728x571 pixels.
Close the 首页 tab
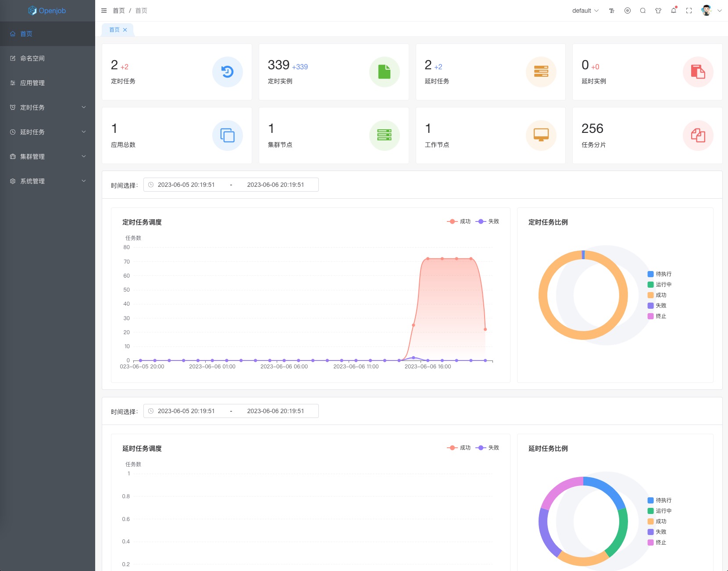(125, 30)
